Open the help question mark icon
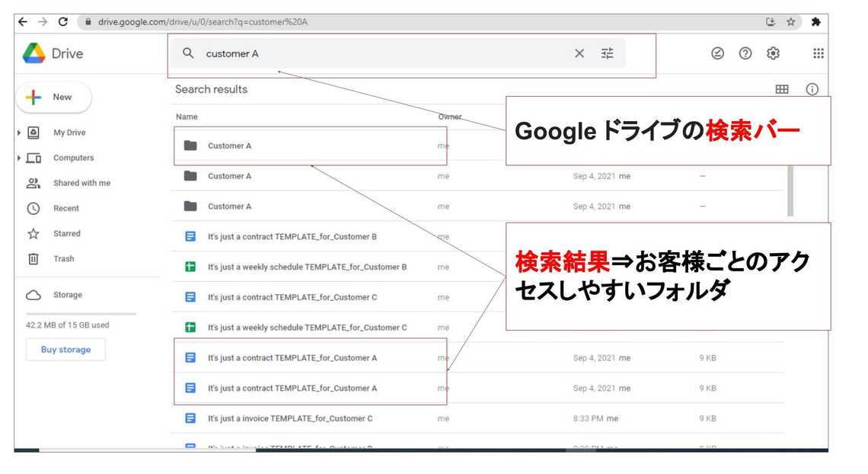The height and width of the screenshot is (474, 868). click(x=745, y=53)
